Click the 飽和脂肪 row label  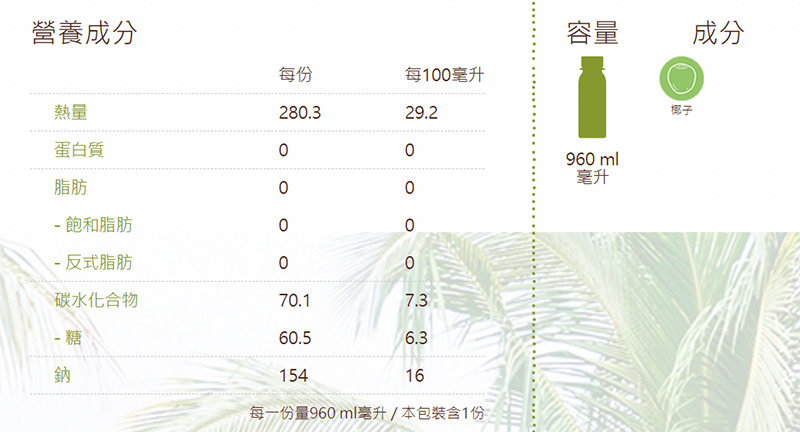[93, 225]
